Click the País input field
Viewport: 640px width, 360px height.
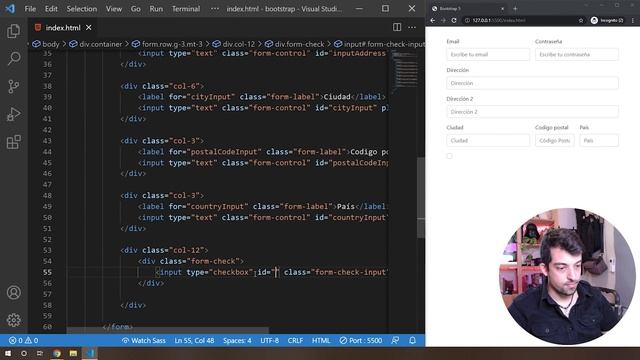[599, 140]
